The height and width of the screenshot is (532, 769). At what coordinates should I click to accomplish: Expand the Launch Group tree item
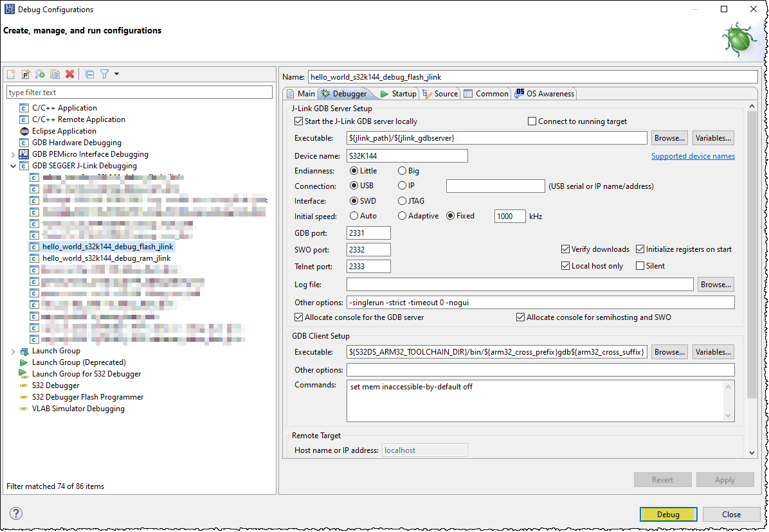(14, 351)
